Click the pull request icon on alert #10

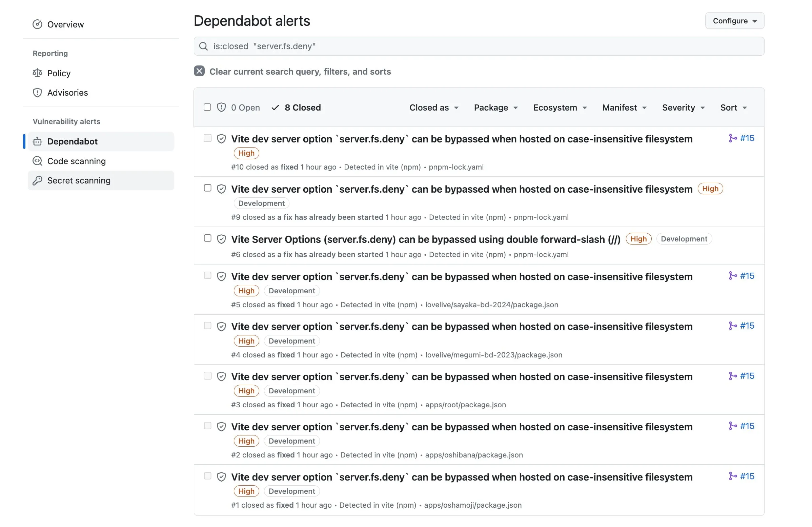(732, 138)
